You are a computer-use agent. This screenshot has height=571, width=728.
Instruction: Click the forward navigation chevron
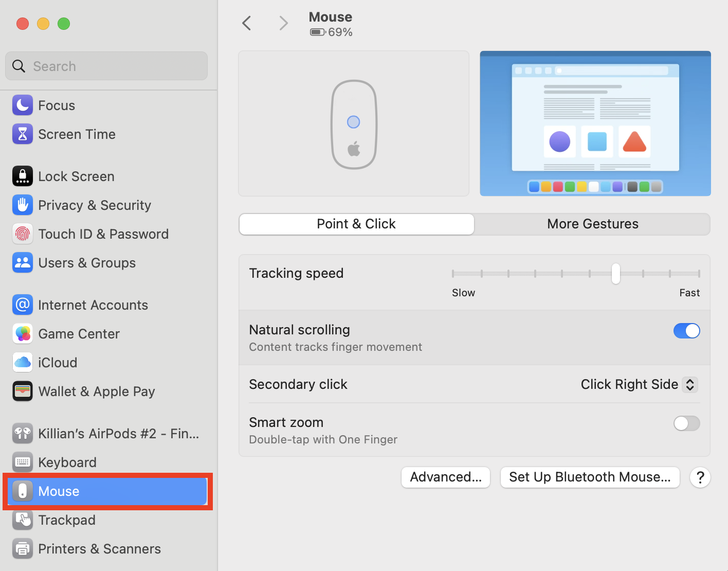tap(283, 23)
